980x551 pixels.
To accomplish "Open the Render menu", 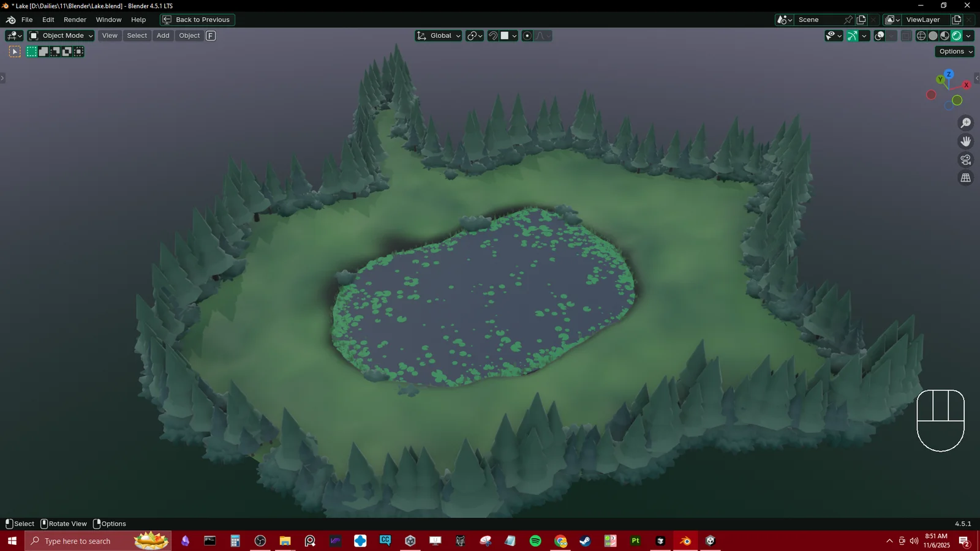I will pos(75,19).
